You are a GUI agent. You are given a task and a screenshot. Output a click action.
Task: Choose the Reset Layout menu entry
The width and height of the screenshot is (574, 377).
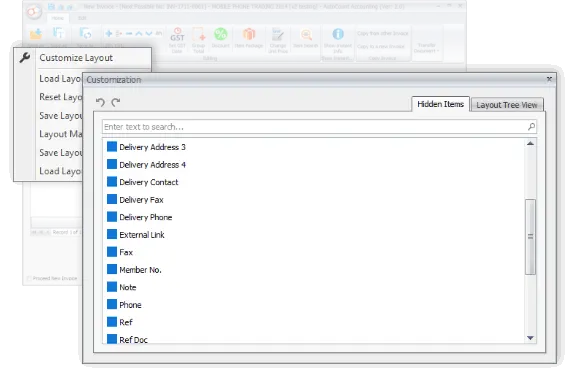coord(61,97)
